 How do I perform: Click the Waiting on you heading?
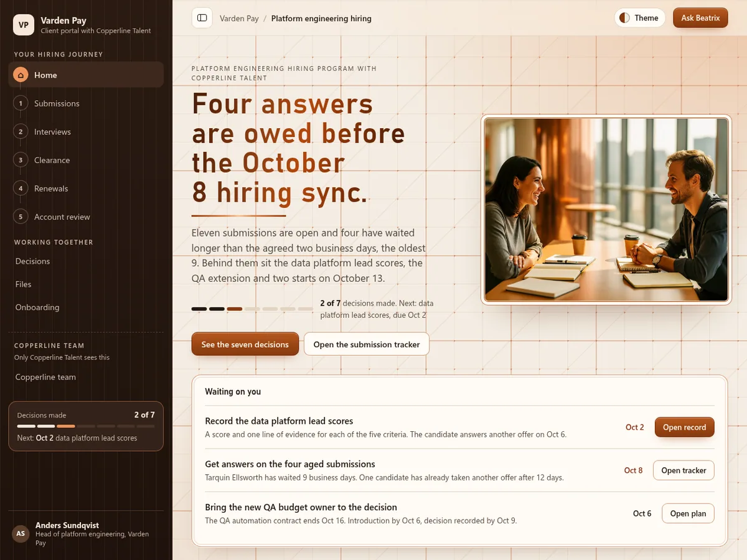pos(233,392)
